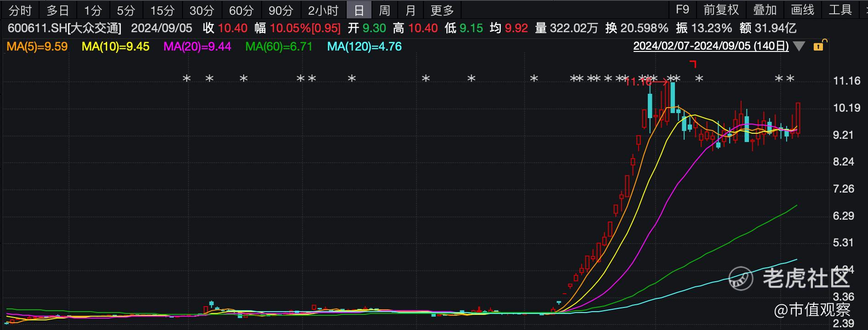Image resolution: width=868 pixels, height=330 pixels.
Task: Activate the 画线 drawing tool
Action: [803, 9]
